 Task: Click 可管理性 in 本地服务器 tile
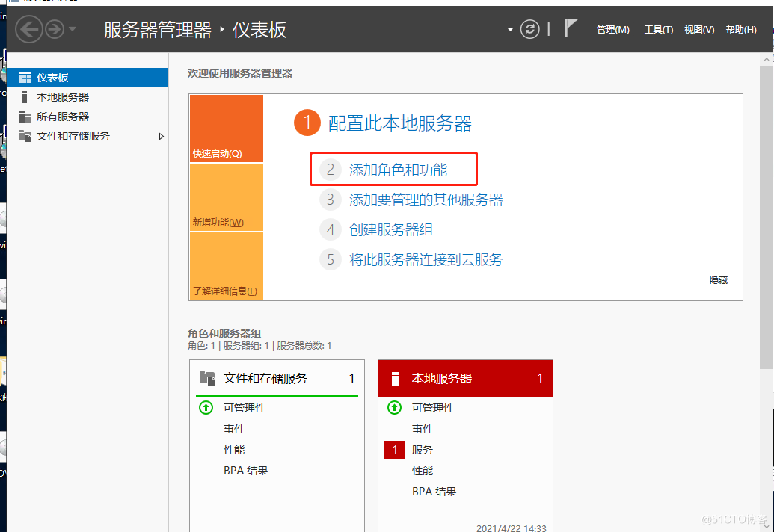433,408
